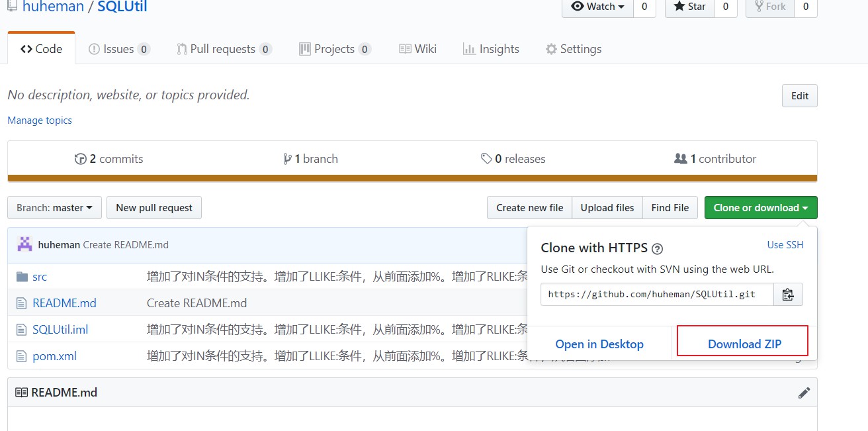Click the Create new file button
Screen dimensions: 868x431
pos(530,208)
